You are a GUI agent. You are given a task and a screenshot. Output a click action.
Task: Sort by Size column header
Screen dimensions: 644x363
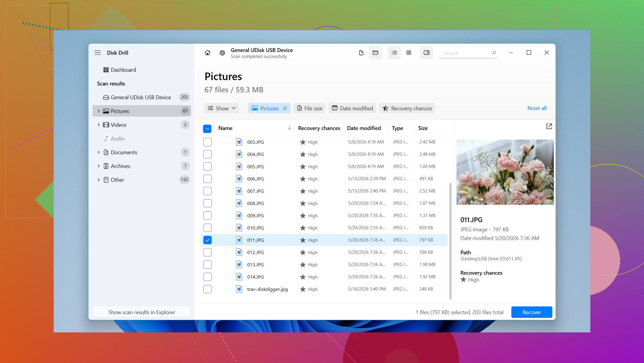coord(423,128)
